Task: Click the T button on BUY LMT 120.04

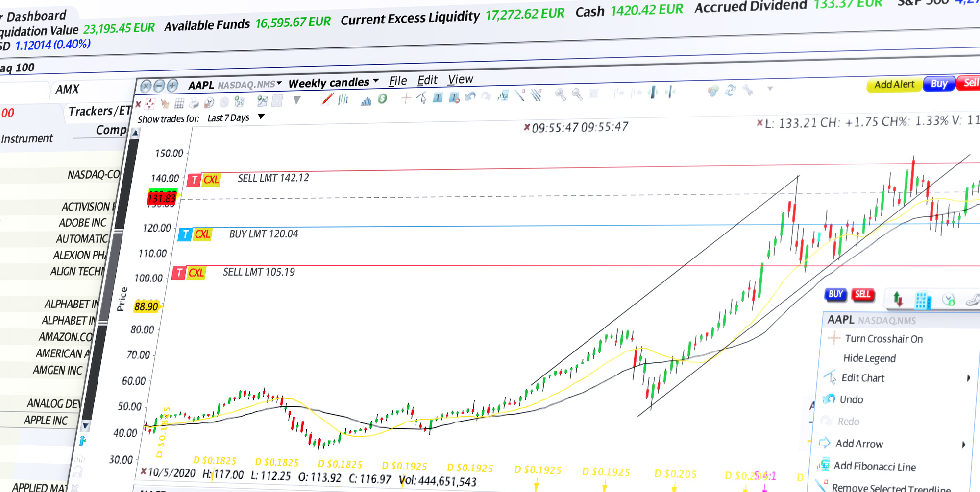Action: point(185,234)
